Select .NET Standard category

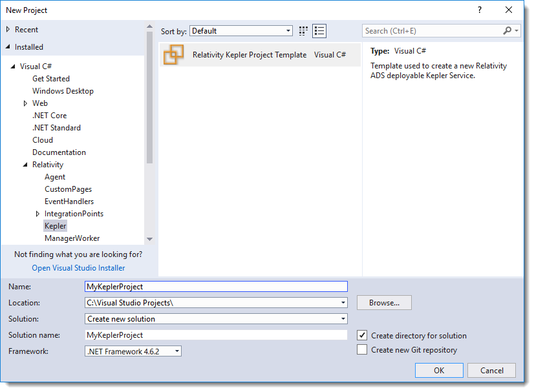pos(56,128)
